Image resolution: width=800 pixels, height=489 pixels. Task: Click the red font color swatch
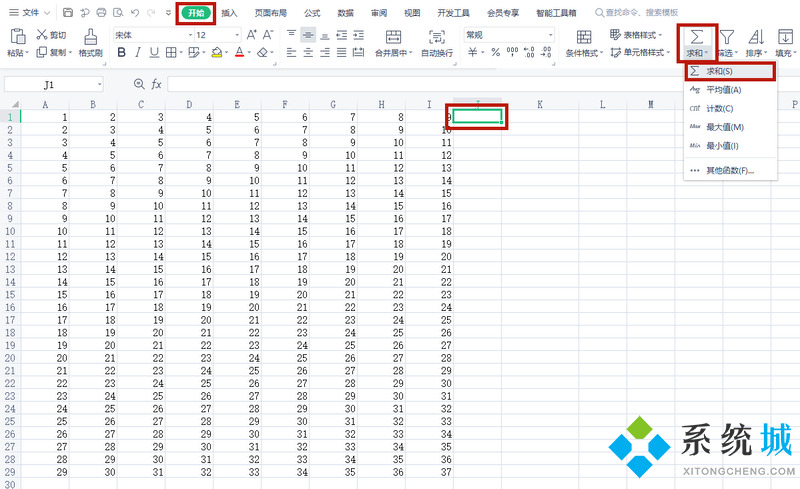239,53
